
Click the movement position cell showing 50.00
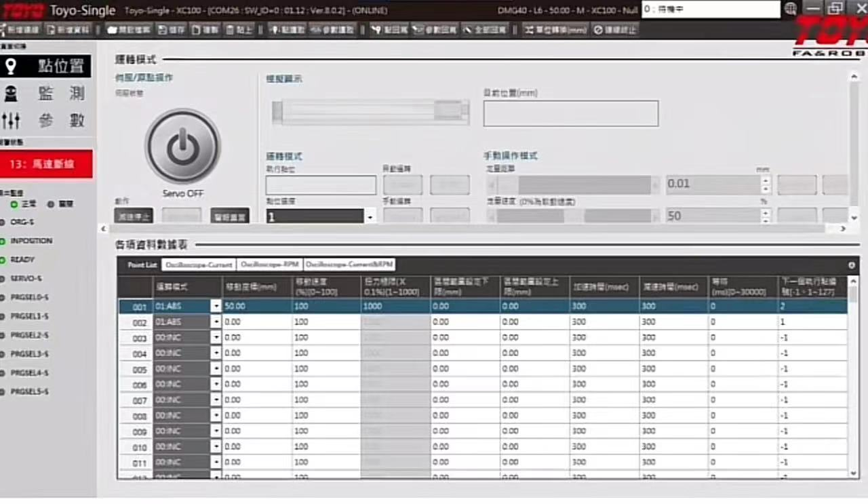(x=256, y=307)
